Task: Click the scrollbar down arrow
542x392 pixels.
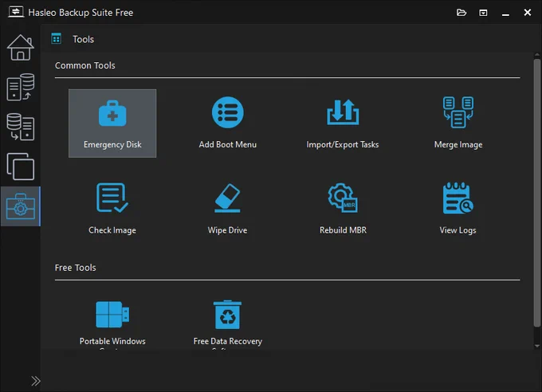Action: (536, 346)
